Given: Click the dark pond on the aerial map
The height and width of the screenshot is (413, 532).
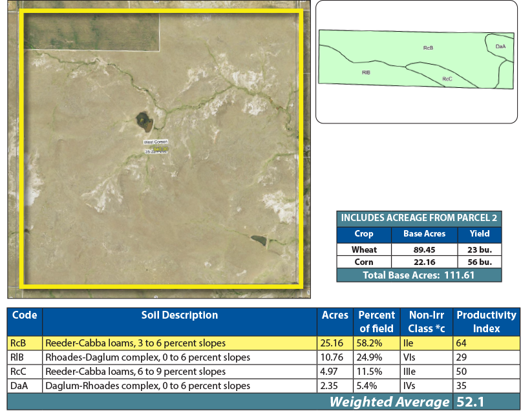Looking at the screenshot, I should click(144, 120).
